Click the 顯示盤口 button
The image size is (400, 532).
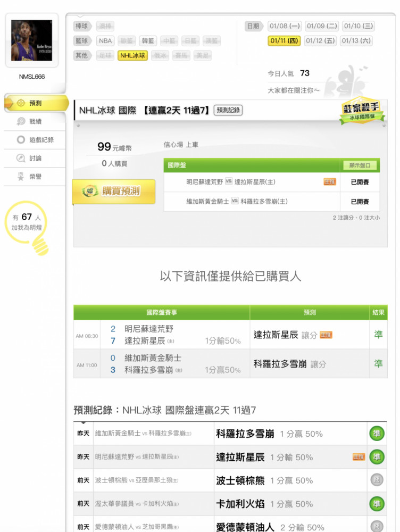360,165
